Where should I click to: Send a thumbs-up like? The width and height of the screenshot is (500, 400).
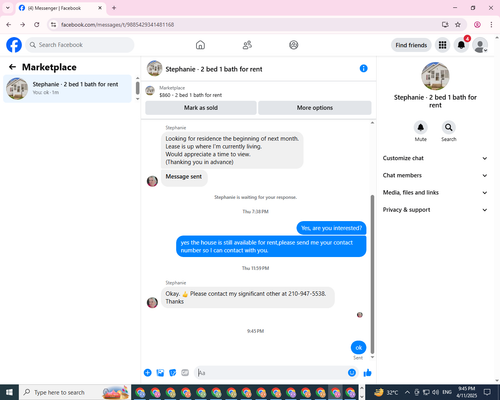point(367,373)
